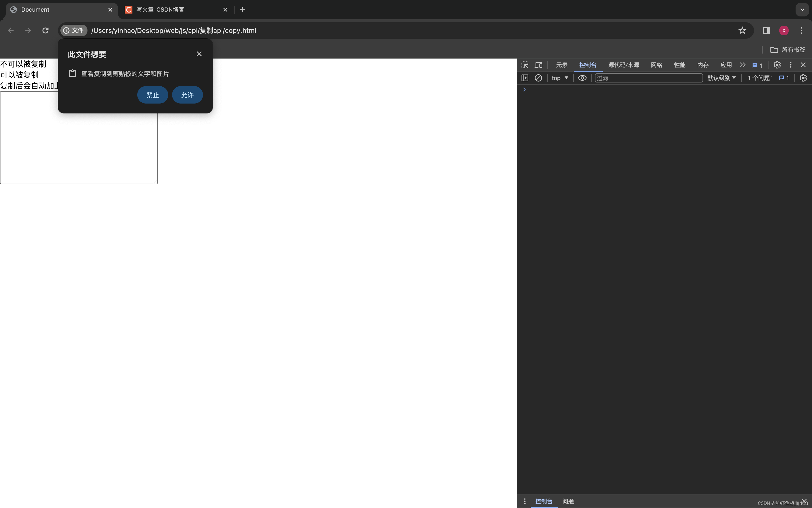Click the browser forward arrow
The height and width of the screenshot is (508, 812).
pos(28,30)
